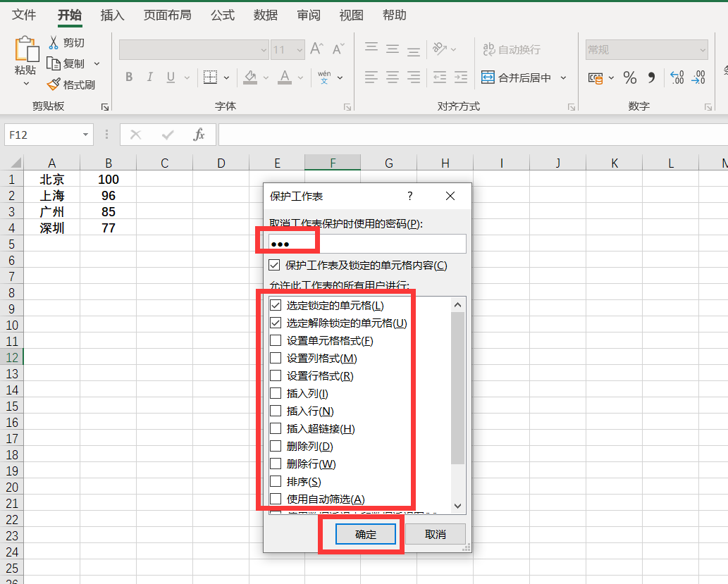Expand the Copy options arrow
Screen dimensions: 728x584
(97, 63)
